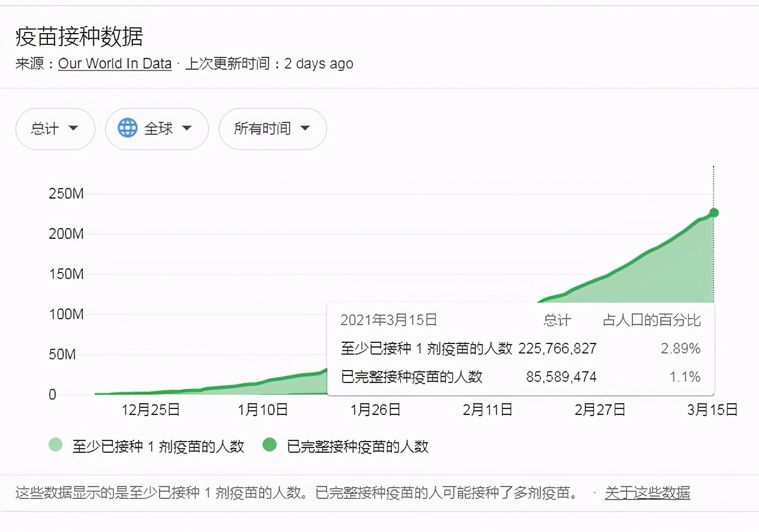Click the 2月27日 x-axis label

(600, 410)
